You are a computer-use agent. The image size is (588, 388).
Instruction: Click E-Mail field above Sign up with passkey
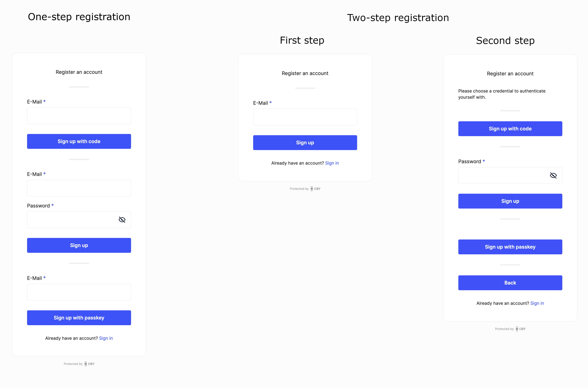79,292
